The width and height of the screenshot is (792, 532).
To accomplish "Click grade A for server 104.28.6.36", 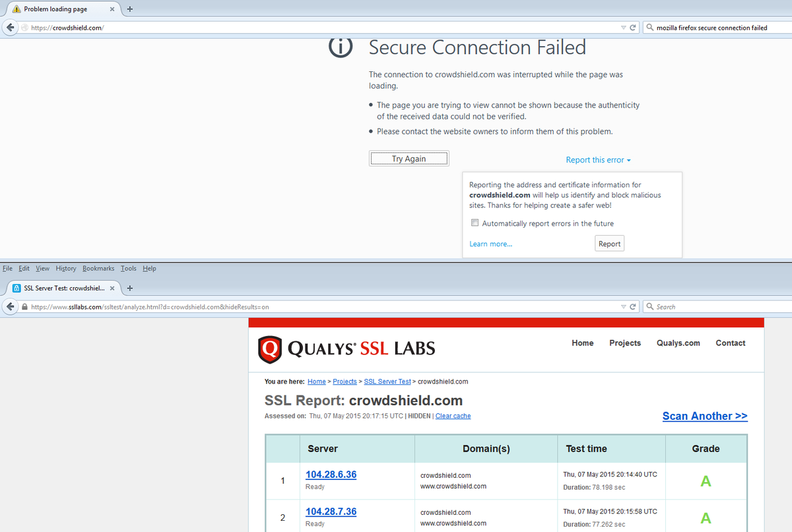I will (x=706, y=481).
